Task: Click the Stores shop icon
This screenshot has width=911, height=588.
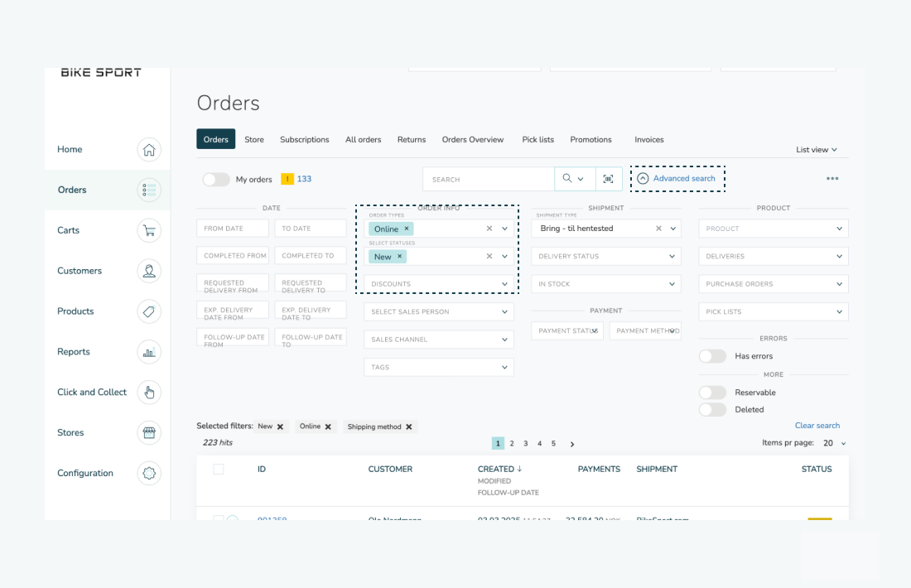Action: click(149, 433)
